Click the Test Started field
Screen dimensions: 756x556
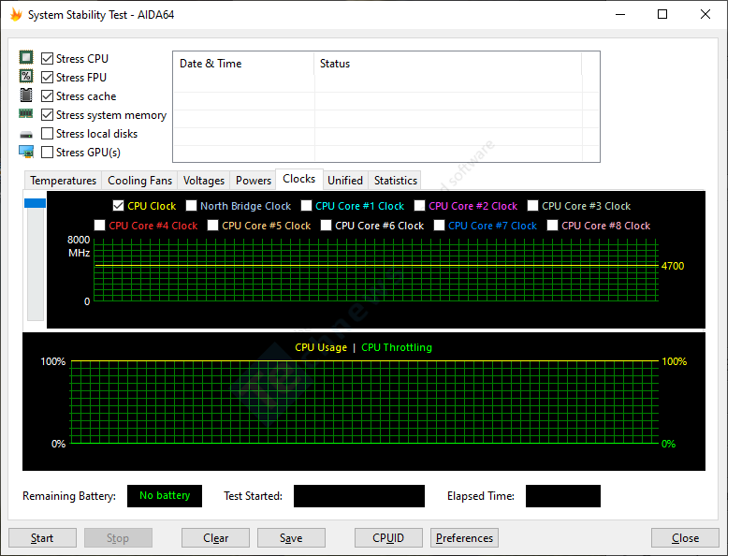point(359,496)
